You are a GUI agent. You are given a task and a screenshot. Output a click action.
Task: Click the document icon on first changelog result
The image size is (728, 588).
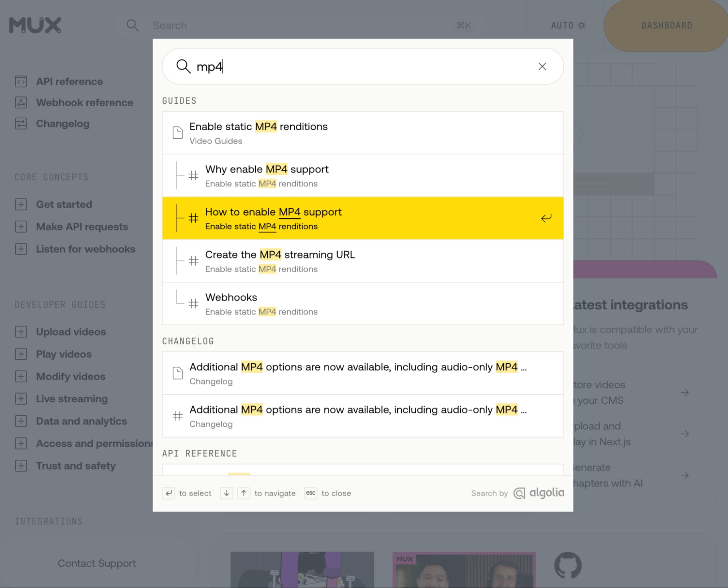(x=178, y=373)
